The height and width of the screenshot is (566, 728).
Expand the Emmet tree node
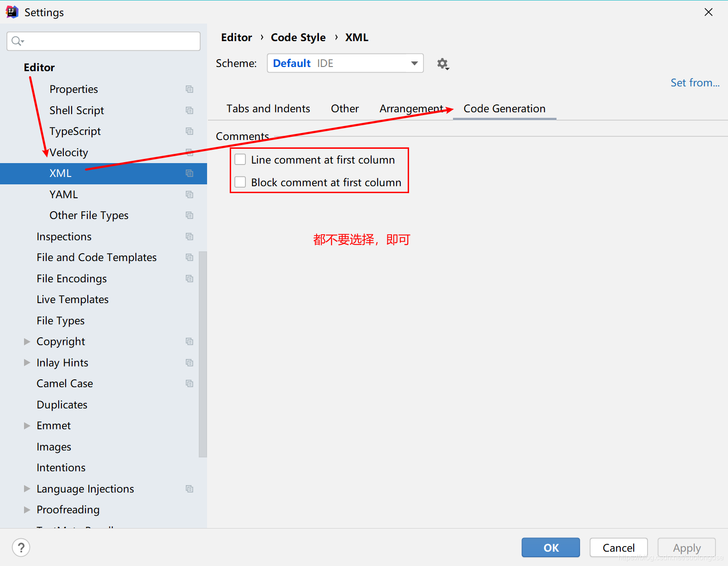coord(27,426)
